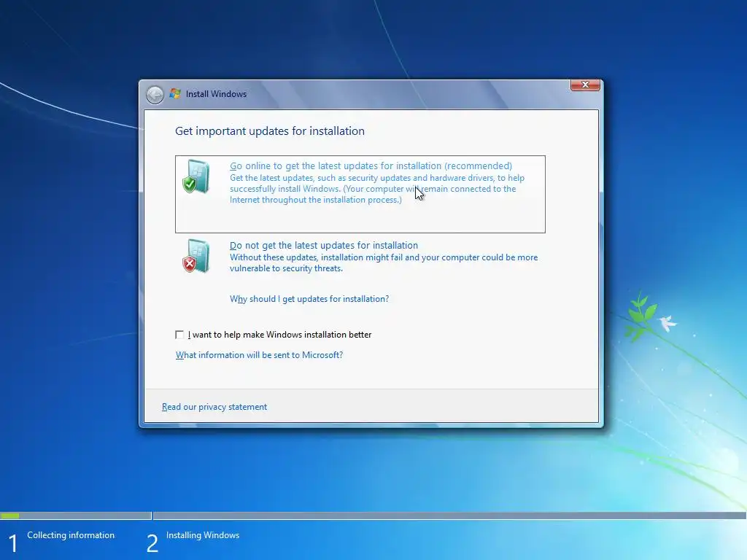Close the Install Windows dialog
This screenshot has height=560, width=747.
[585, 85]
